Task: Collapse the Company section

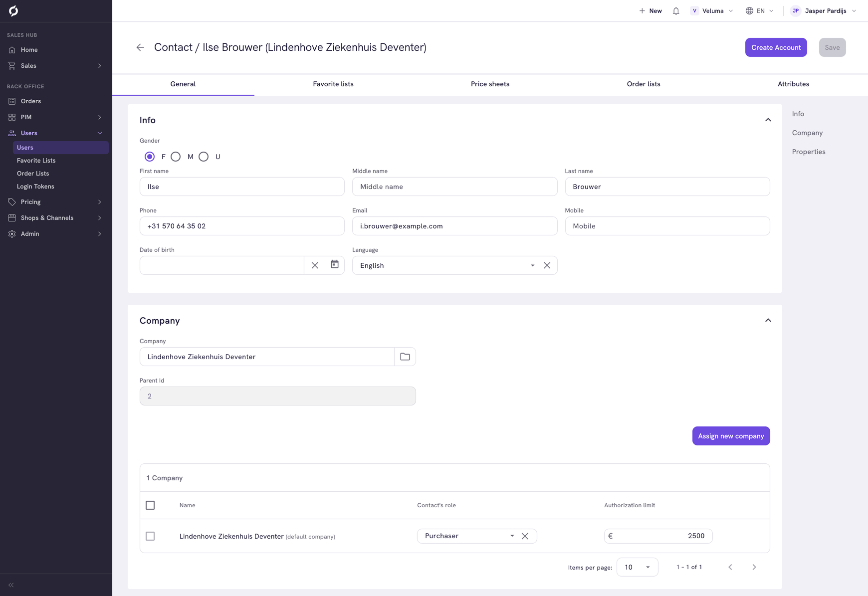Action: click(x=768, y=320)
